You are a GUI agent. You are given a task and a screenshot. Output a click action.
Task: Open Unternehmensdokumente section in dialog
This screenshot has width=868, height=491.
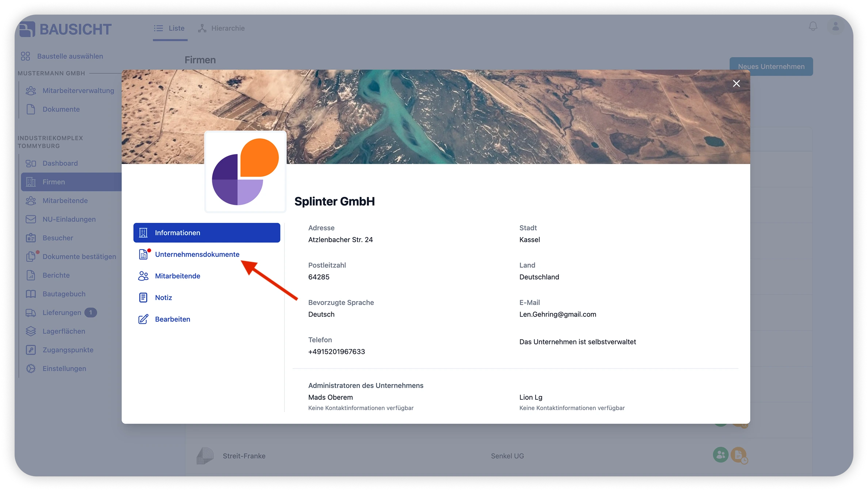(207, 254)
